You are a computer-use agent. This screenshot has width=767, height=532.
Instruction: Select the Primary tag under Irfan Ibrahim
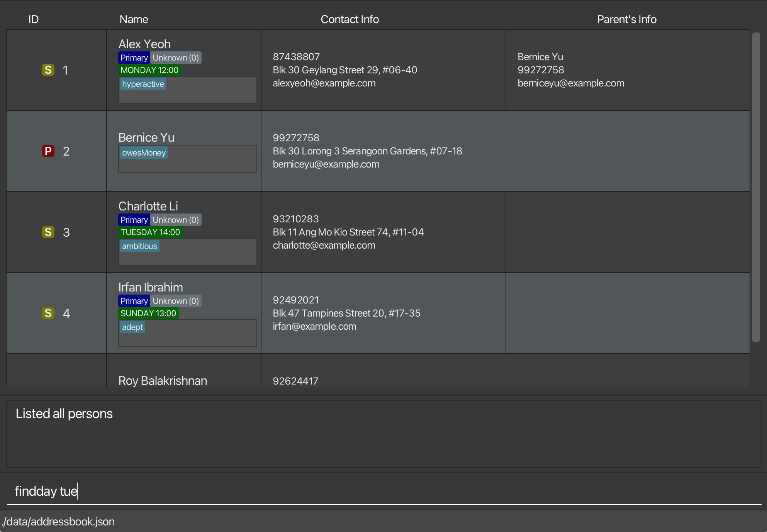point(134,301)
